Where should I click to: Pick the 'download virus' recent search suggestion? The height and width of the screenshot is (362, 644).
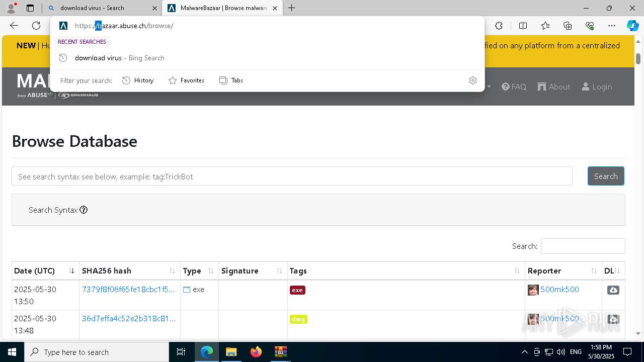pos(267,58)
